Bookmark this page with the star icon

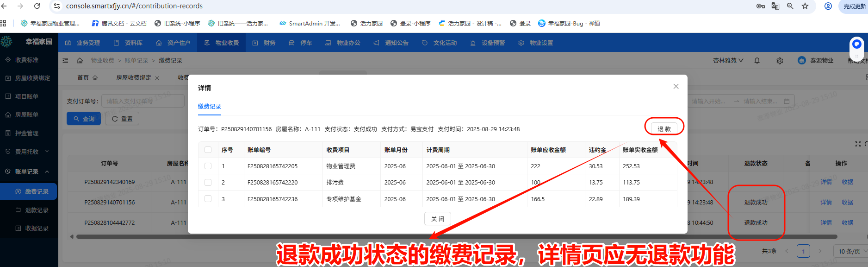coord(805,6)
